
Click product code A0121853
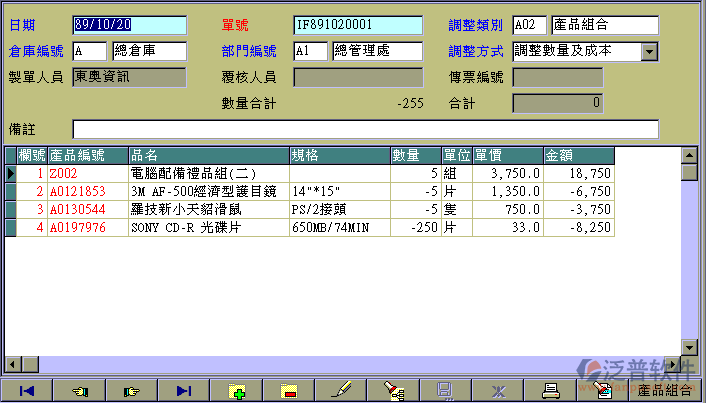(x=77, y=191)
